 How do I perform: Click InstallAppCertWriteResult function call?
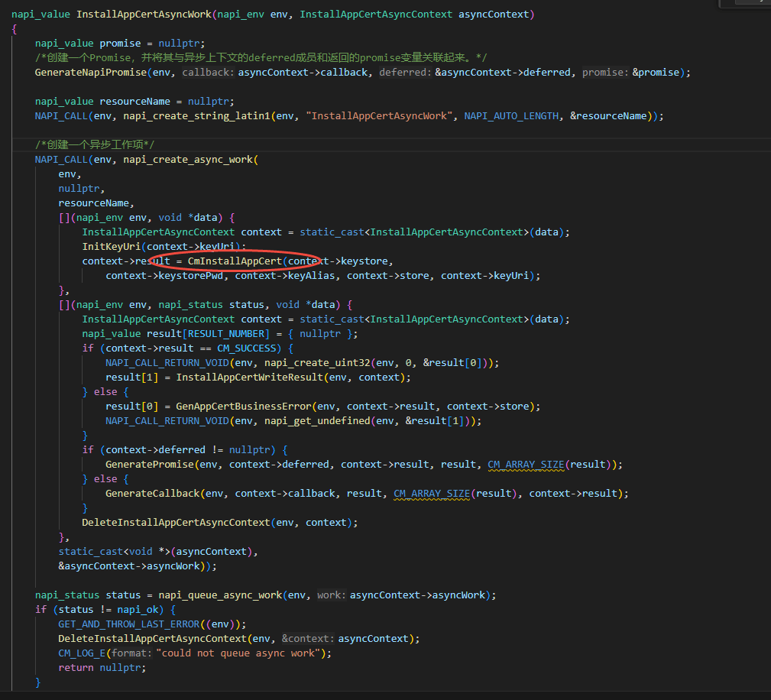click(x=250, y=378)
